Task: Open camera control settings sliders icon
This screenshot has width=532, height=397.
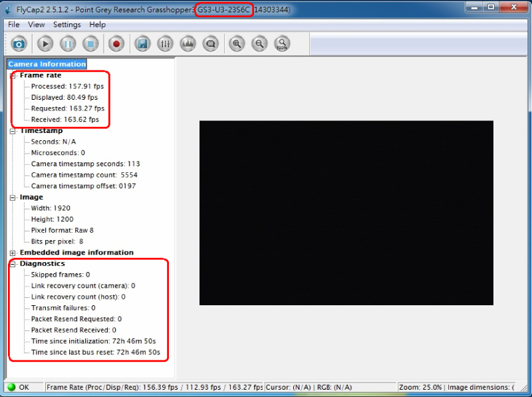Action: pos(165,44)
